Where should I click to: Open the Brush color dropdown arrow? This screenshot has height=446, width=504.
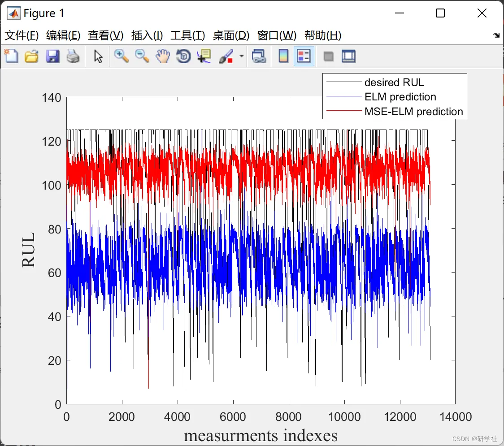pyautogui.click(x=241, y=56)
